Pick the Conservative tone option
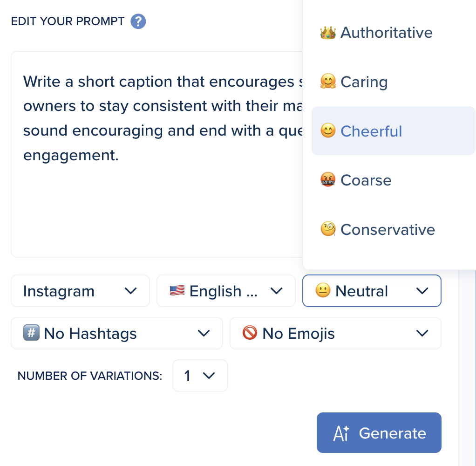 [388, 229]
